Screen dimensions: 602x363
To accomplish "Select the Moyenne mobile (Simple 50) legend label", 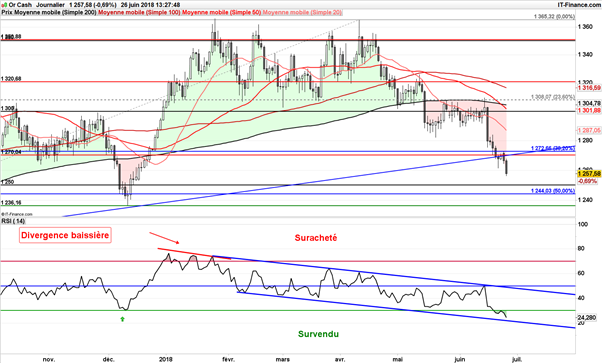I will 222,13.
